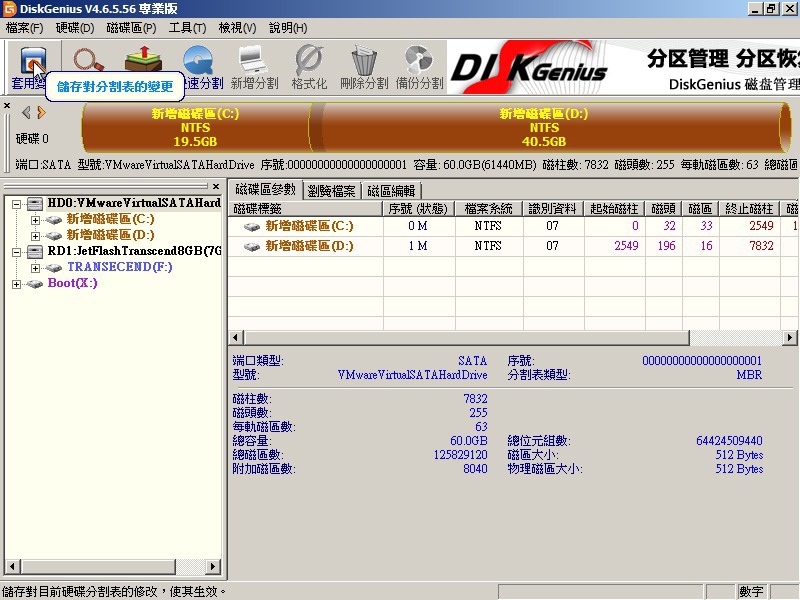The image size is (800, 600).
Task: Select 新增磁碟區(C:) row in partition table
Action: point(309,226)
